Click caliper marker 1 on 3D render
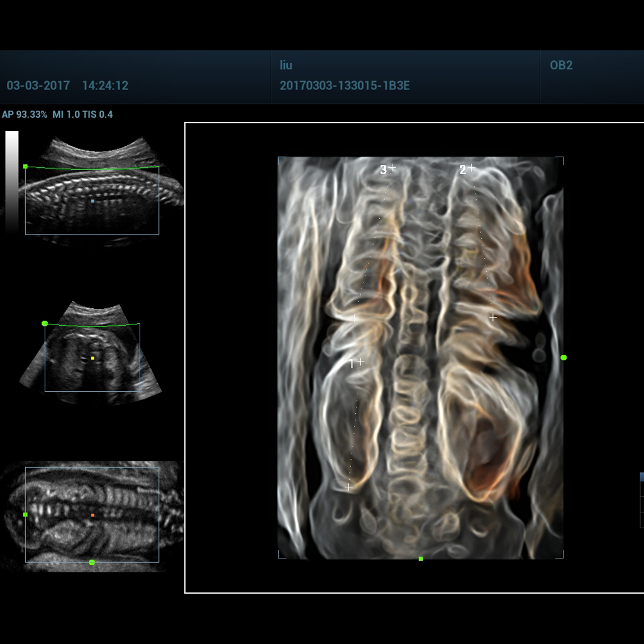This screenshot has width=644, height=644. [360, 361]
